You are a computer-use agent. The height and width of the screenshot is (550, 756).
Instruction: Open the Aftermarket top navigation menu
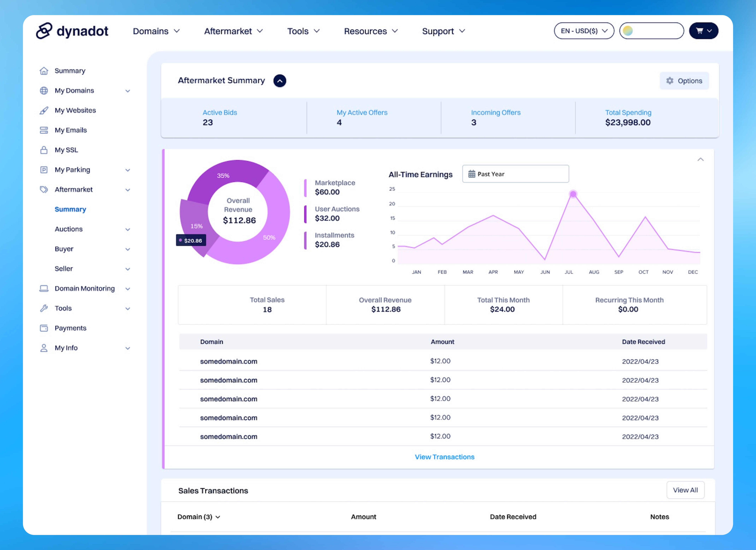[x=233, y=31]
